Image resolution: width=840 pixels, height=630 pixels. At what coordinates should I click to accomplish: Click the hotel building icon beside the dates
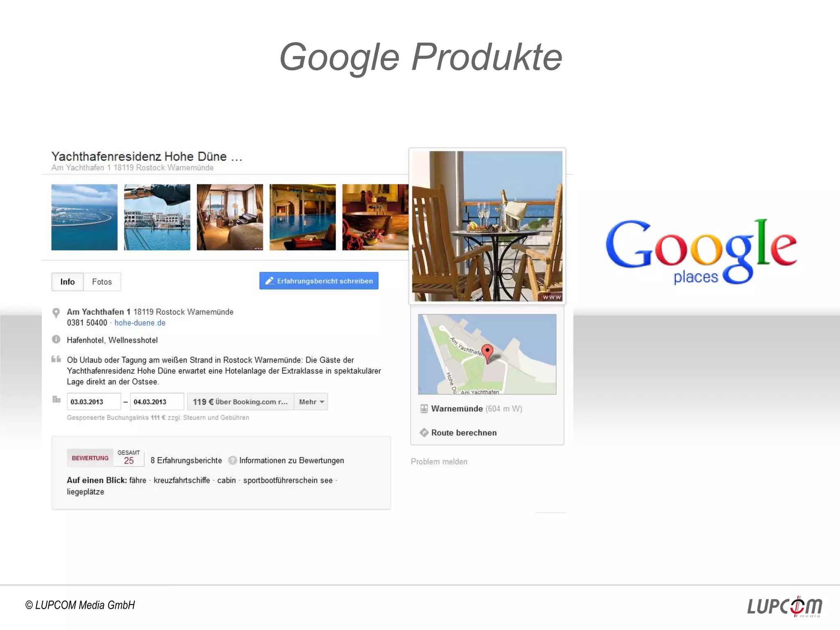(x=56, y=399)
